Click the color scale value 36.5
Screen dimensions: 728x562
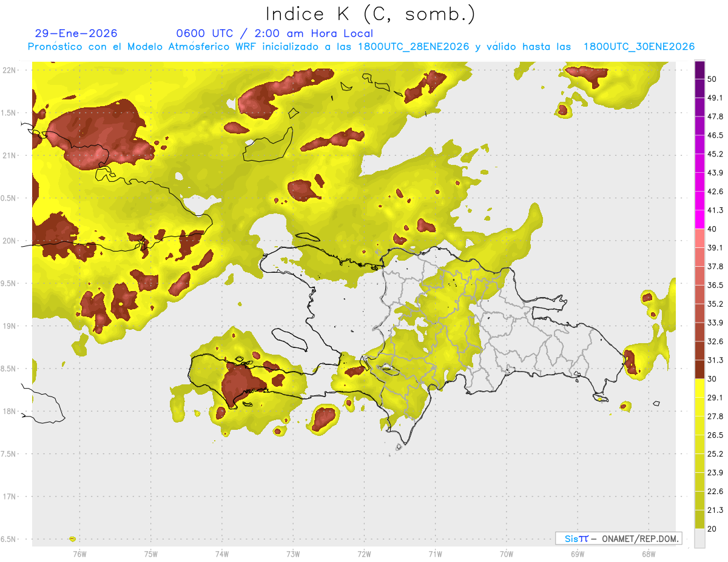point(715,285)
